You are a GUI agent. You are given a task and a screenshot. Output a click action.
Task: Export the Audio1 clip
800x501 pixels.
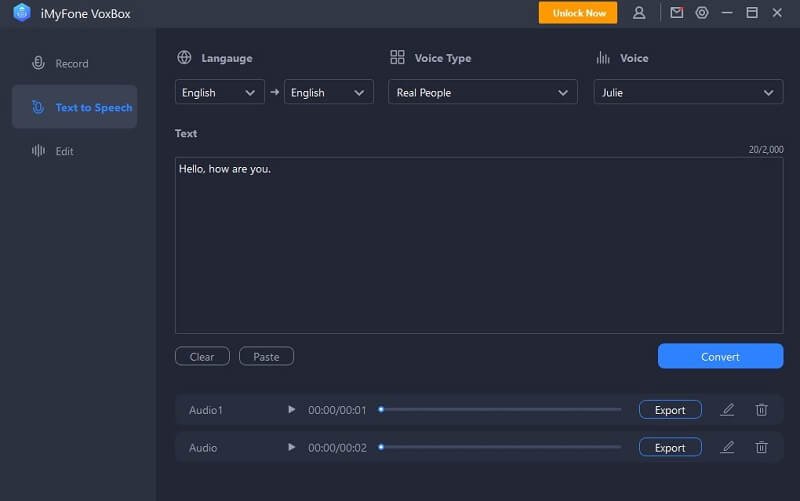click(x=670, y=410)
